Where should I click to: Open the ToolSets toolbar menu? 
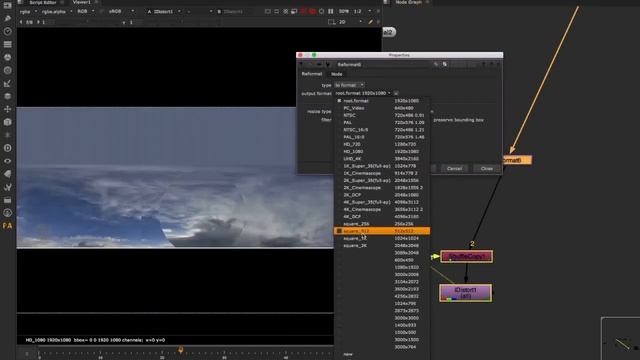[7, 187]
